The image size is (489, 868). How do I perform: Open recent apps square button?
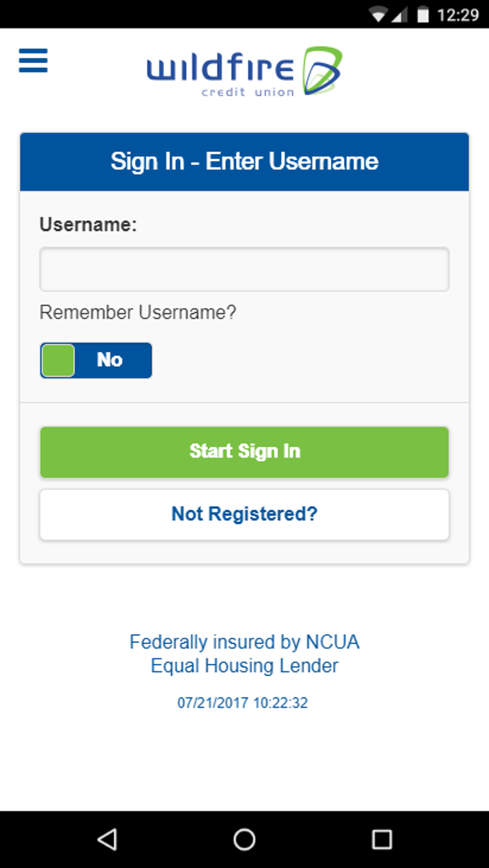(x=382, y=839)
